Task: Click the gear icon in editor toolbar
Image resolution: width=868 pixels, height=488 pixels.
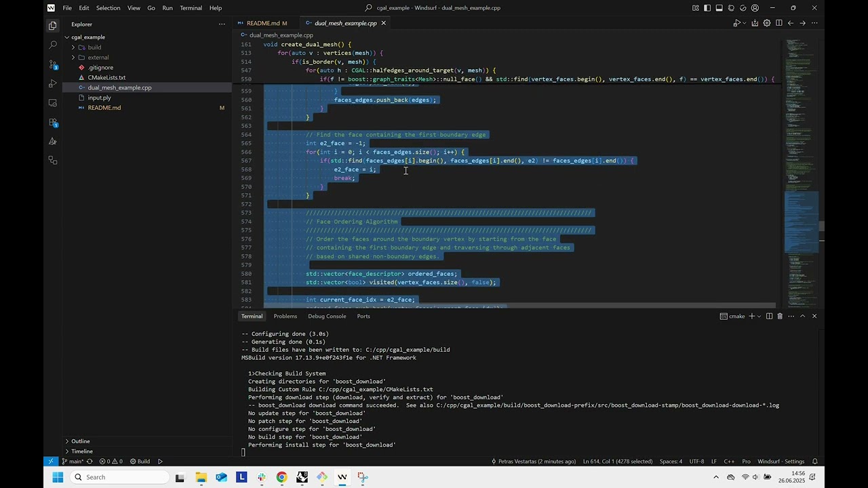Action: pyautogui.click(x=767, y=23)
